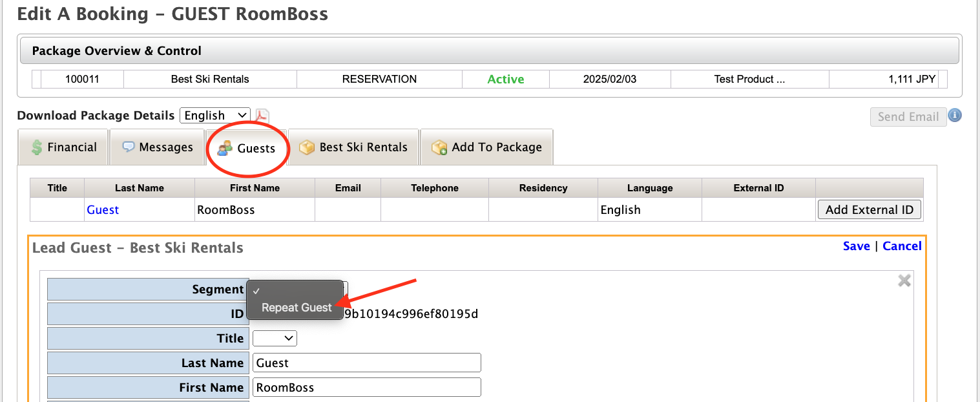The width and height of the screenshot is (980, 402).
Task: Open the Download Package Details language dropdown
Action: tap(215, 115)
